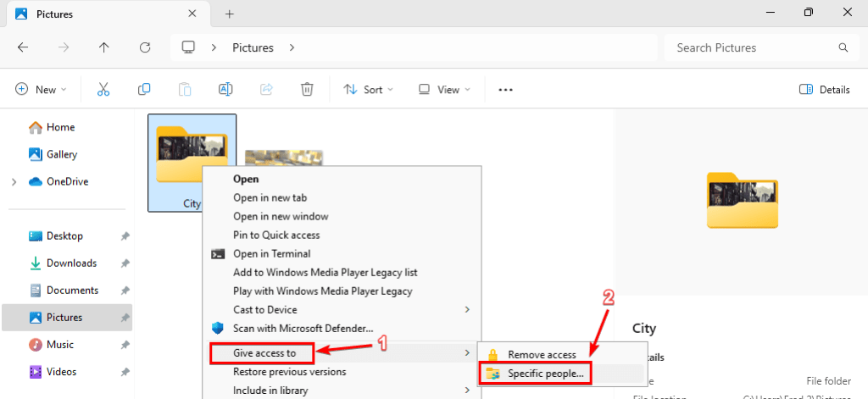
Task: Click the Rename icon in toolbar
Action: [x=225, y=89]
